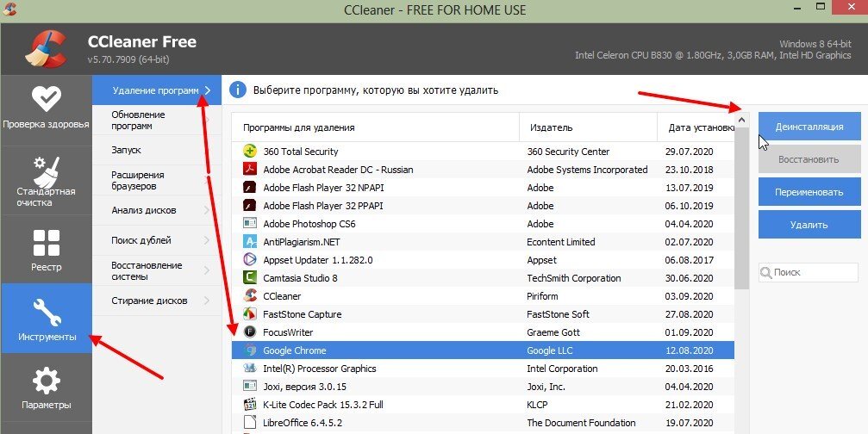This screenshot has width=868, height=434.
Task: Click chevron next to Восстановление системы
Action: click(207, 270)
